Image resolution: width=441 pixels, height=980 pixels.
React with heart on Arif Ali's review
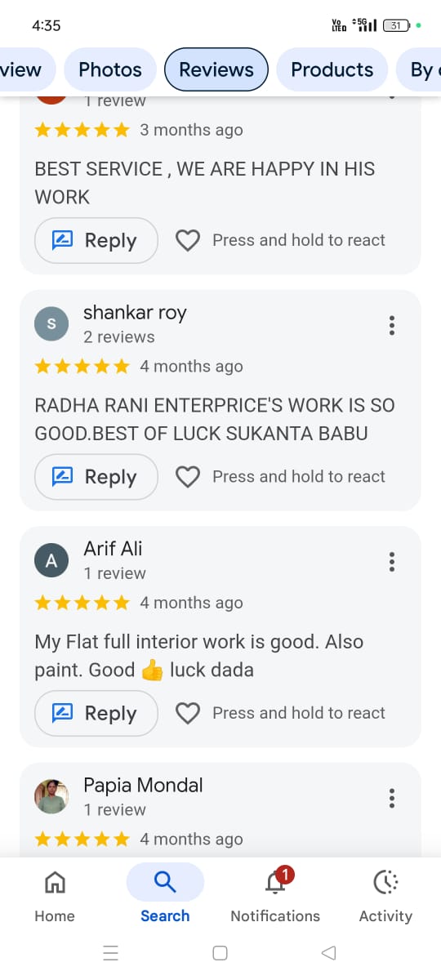188,714
